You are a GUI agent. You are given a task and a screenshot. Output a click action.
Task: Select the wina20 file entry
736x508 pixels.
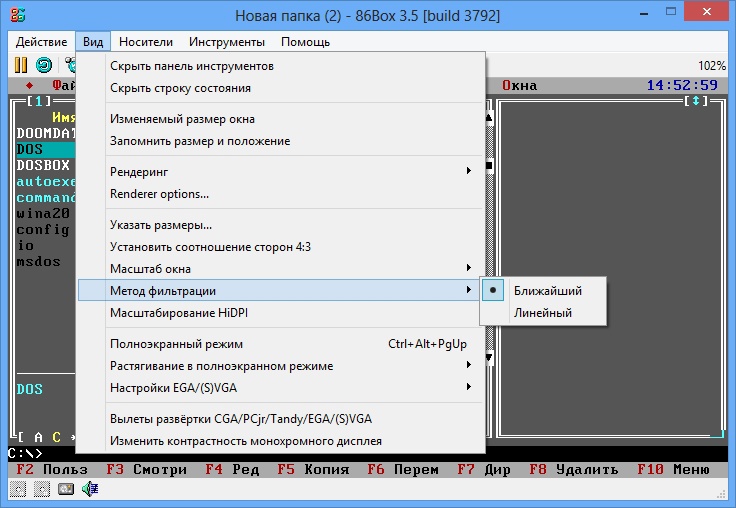[43, 214]
